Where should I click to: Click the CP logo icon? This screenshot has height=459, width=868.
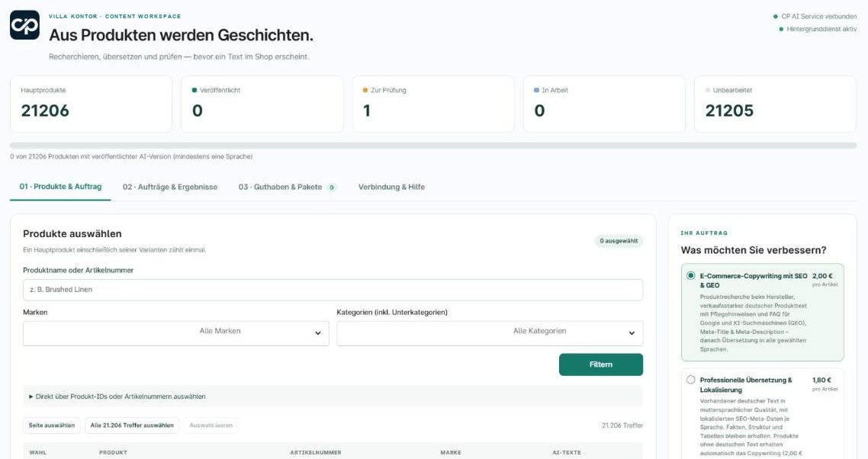[25, 25]
